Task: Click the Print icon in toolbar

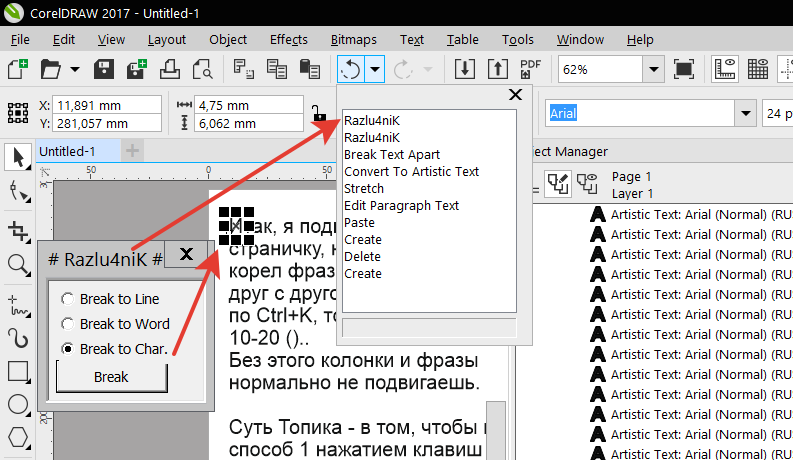Action: [x=170, y=70]
